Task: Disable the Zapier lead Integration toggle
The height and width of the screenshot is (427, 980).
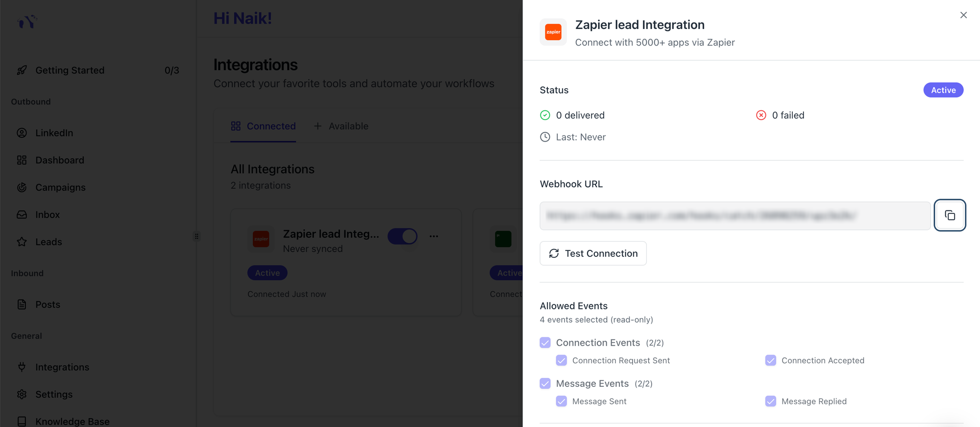Action: [x=402, y=236]
